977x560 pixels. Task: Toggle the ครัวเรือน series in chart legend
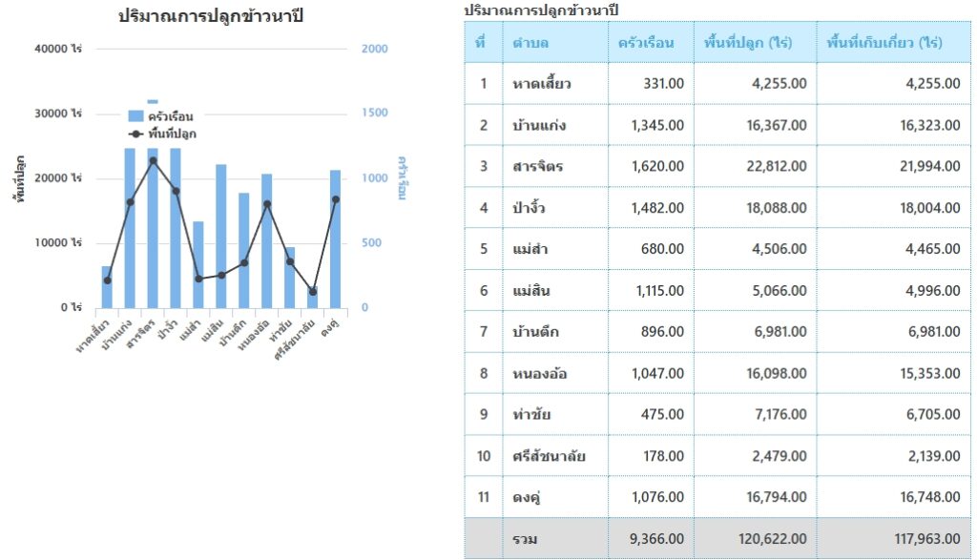(170, 116)
